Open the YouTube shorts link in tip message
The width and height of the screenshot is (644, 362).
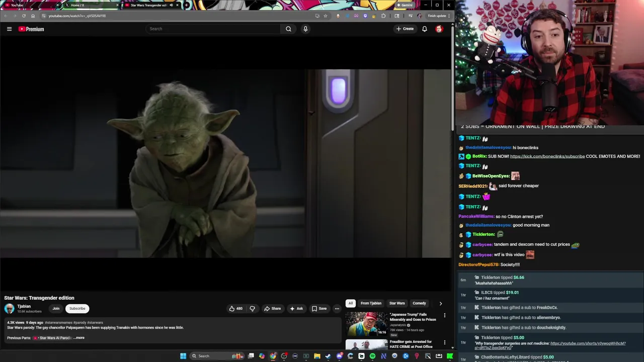[550, 345]
